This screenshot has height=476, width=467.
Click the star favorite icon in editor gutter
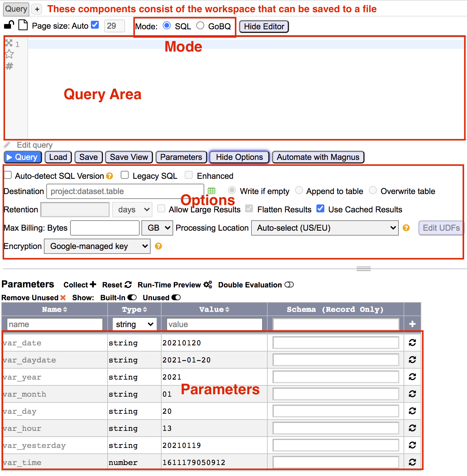point(9,54)
